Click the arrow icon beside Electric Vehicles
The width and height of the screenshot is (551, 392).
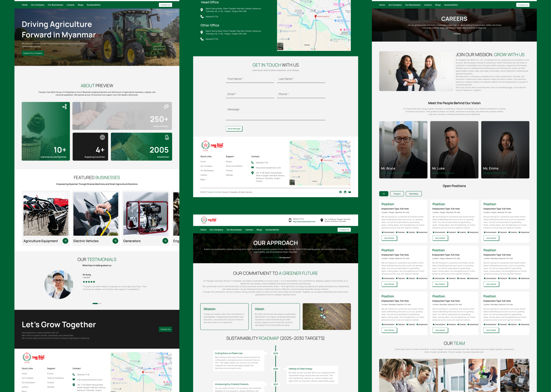[115, 241]
